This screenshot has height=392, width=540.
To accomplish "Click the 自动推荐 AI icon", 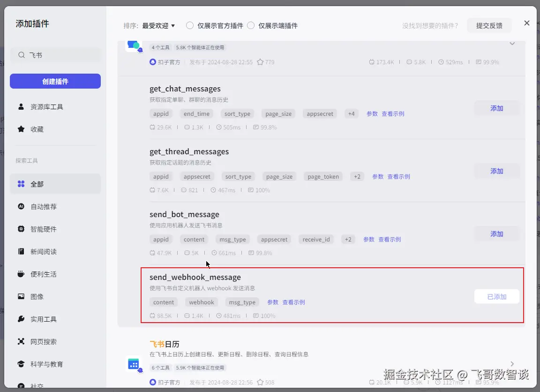I will 21,206.
